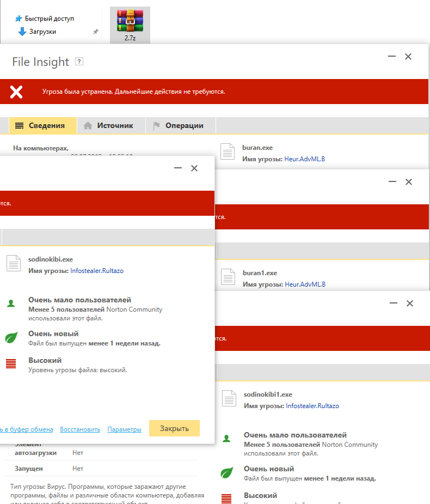Click the sodinokibi.exe file name

(x=51, y=259)
